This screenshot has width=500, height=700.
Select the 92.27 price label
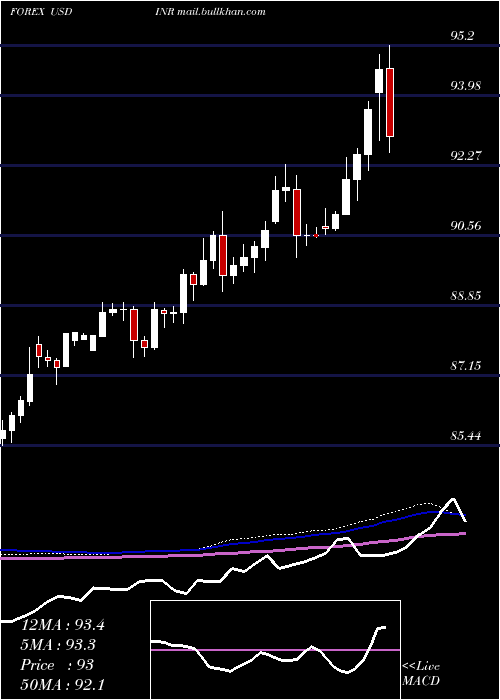[466, 156]
